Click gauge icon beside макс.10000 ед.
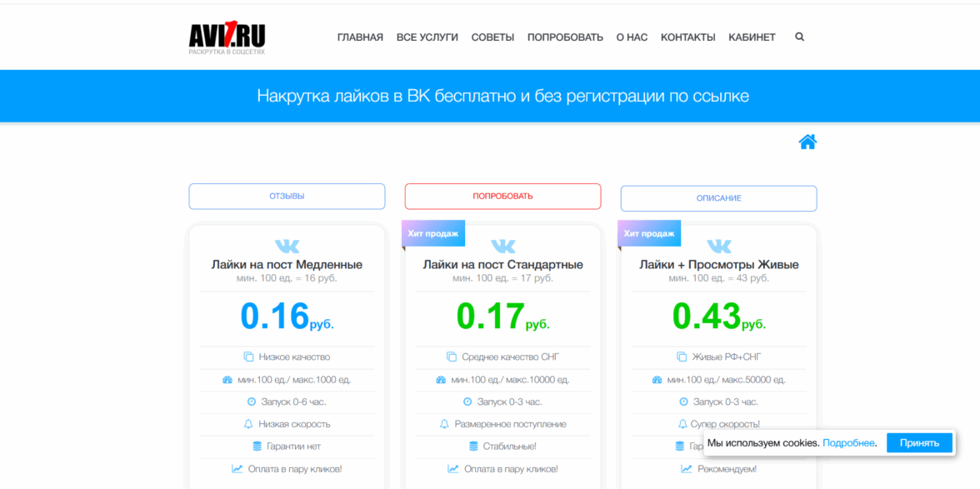980x489 pixels. click(441, 380)
